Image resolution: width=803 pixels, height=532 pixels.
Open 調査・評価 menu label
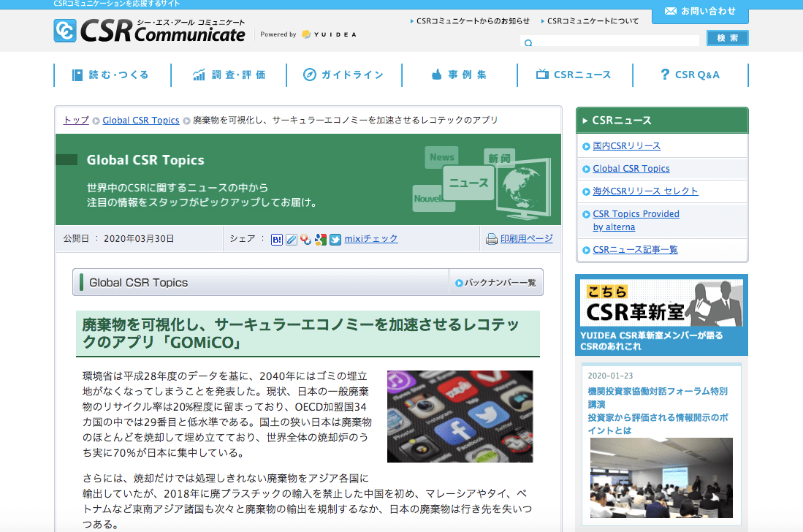click(239, 75)
